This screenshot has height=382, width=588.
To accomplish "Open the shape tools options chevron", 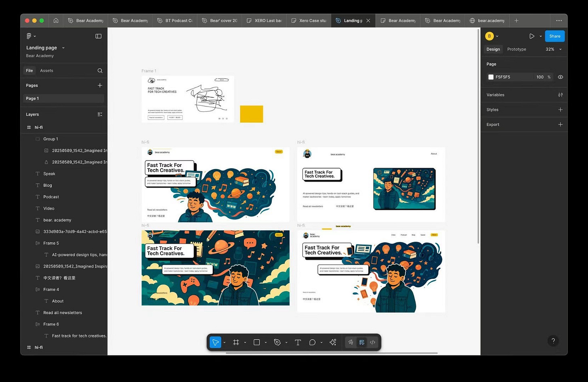I will tap(266, 342).
